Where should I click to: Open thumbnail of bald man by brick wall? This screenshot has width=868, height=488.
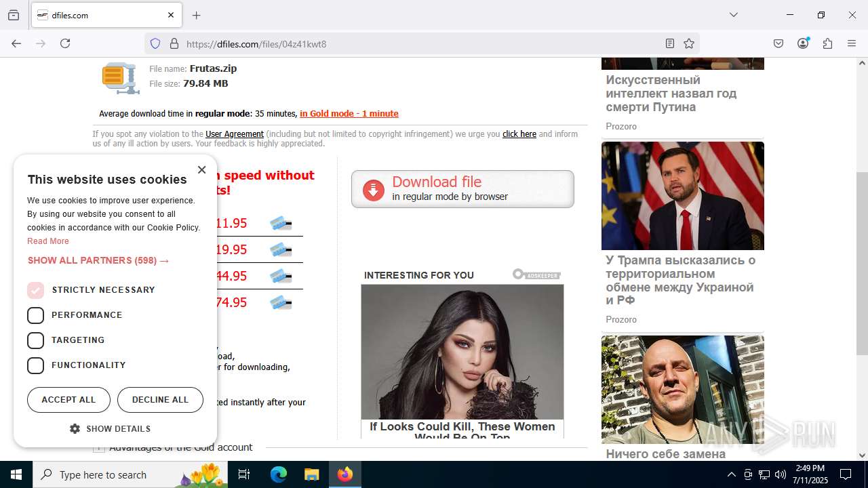pos(683,390)
